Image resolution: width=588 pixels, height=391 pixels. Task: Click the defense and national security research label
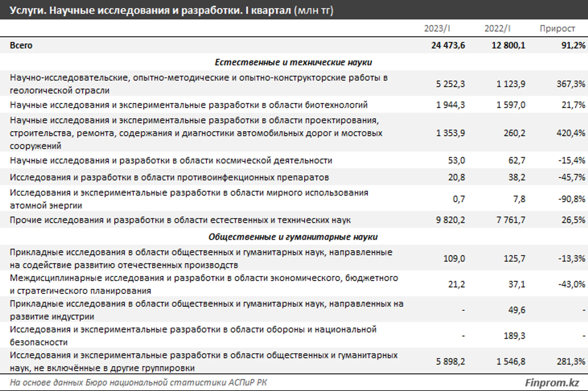193,336
